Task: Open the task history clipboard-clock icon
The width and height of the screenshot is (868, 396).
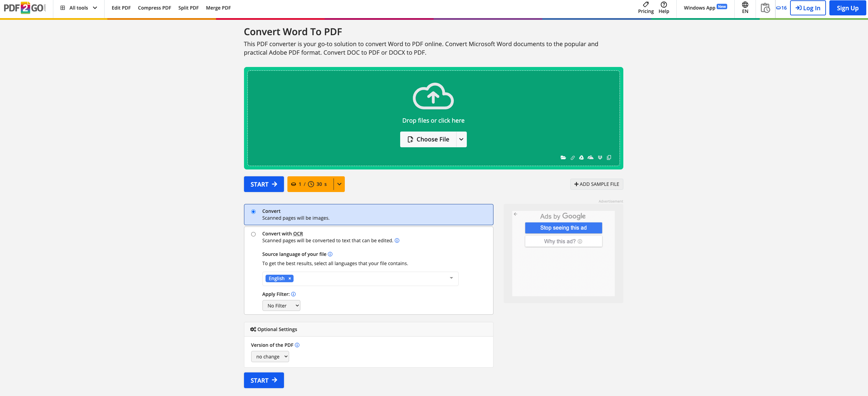Action: coord(765,8)
